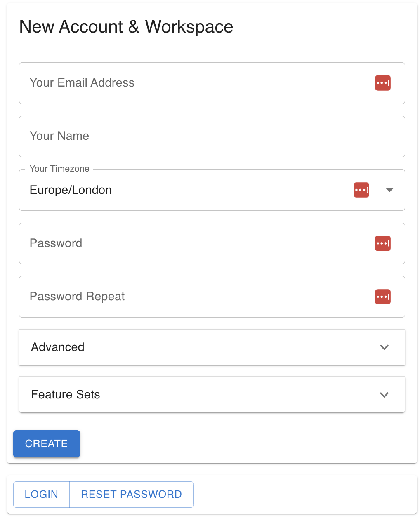Expand Feature Sets using its chevron icon
420x523 pixels.
(384, 395)
